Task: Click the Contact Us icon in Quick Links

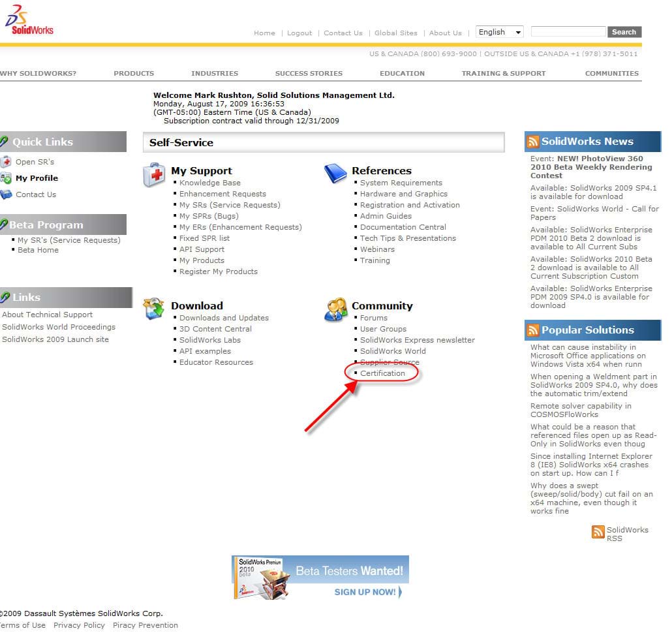Action: pos(6,194)
